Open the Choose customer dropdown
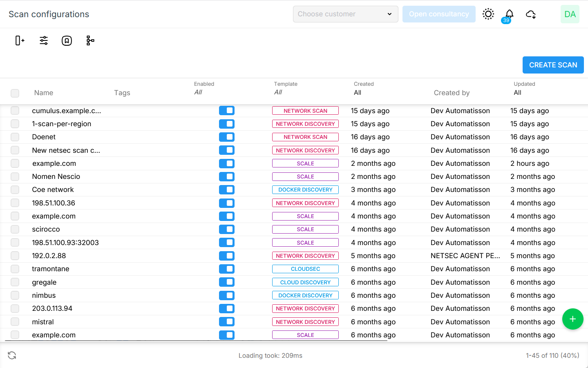This screenshot has height=368, width=588. 345,14
